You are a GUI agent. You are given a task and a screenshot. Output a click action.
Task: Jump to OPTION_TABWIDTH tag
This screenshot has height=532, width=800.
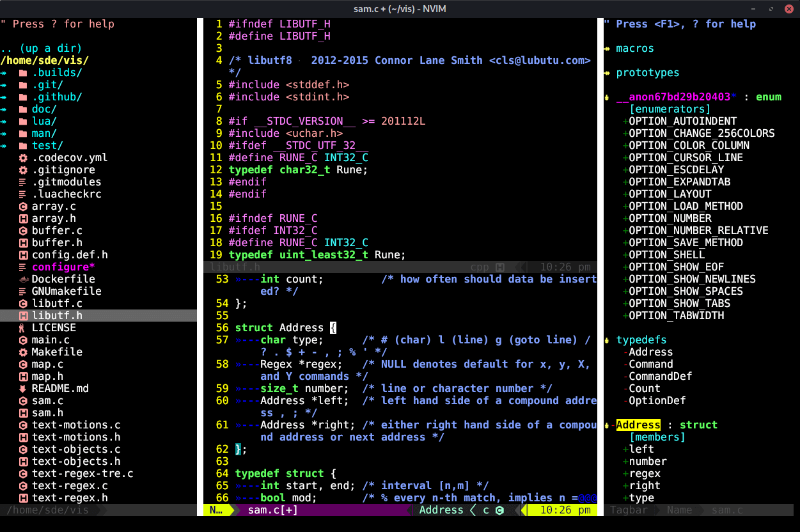[676, 316]
